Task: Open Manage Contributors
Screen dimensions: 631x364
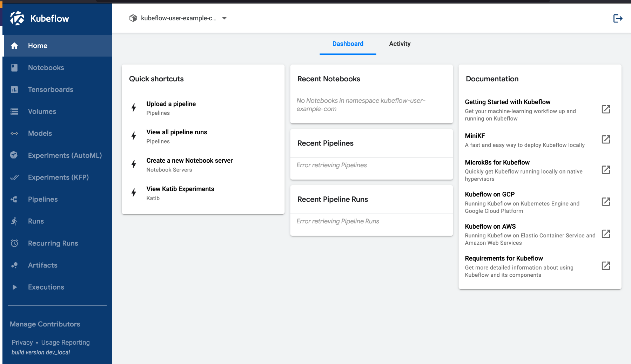Action: [45, 324]
